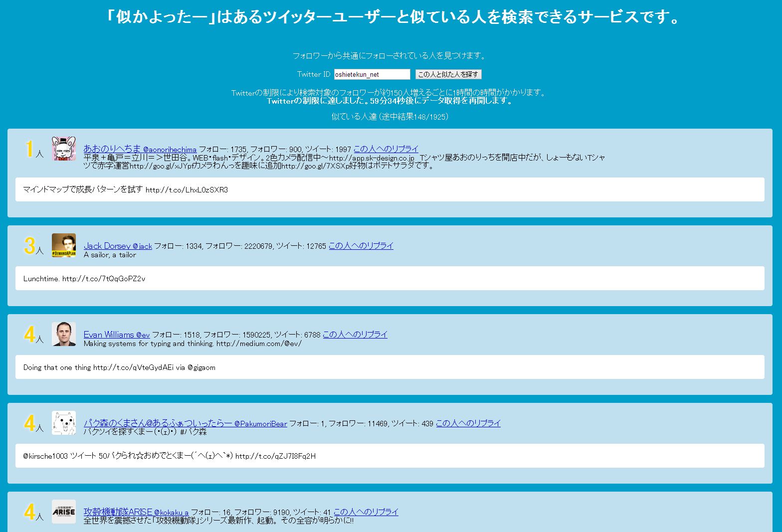The image size is (782, 532).
Task: Click description フォロワーから共通にフォローされている人
Action: [390, 55]
